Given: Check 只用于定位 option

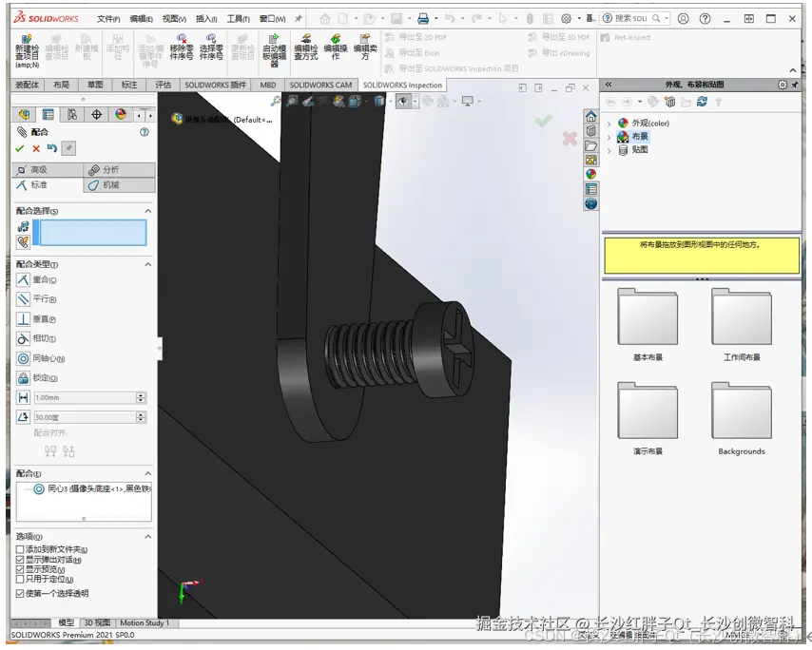Looking at the screenshot, I should coord(20,579).
